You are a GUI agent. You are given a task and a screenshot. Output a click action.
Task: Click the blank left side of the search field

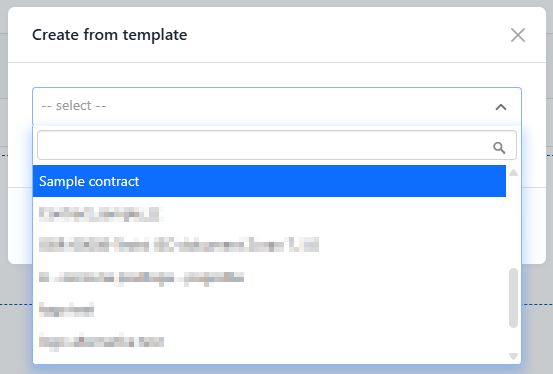point(141,145)
